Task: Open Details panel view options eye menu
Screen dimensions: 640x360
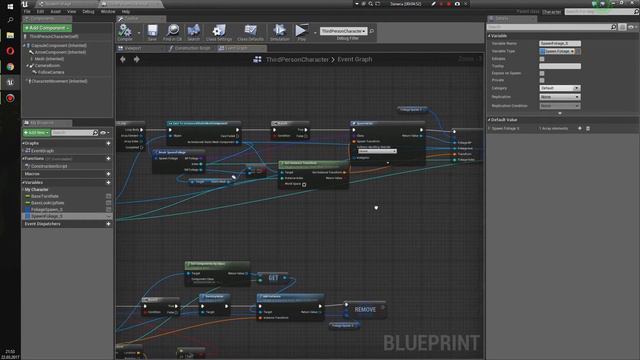Action: click(x=632, y=27)
